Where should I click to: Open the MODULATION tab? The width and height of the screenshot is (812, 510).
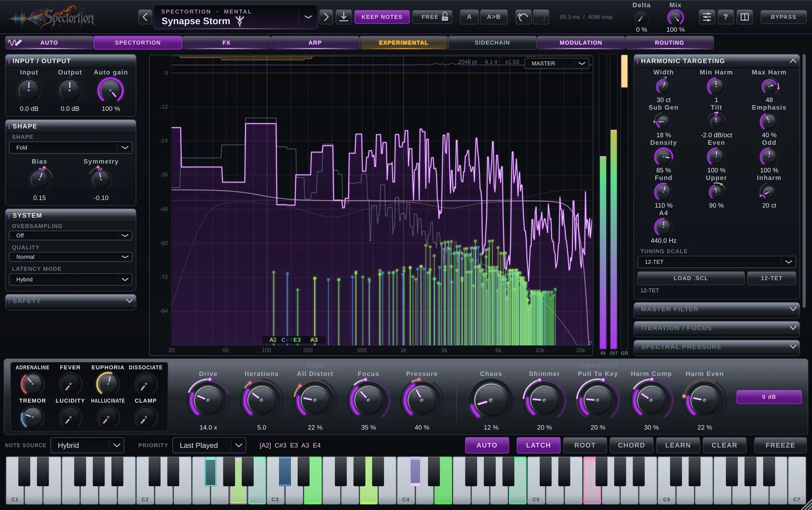581,43
